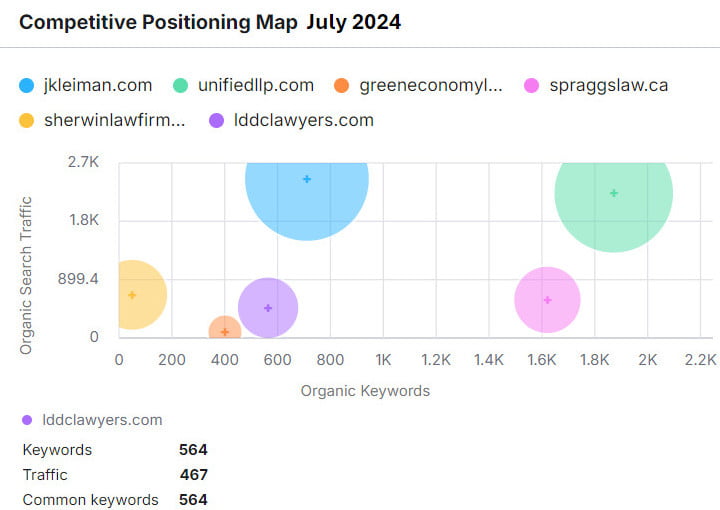This screenshot has height=510, width=720.
Task: Click the pink spraggslaw bubble
Action: (547, 300)
